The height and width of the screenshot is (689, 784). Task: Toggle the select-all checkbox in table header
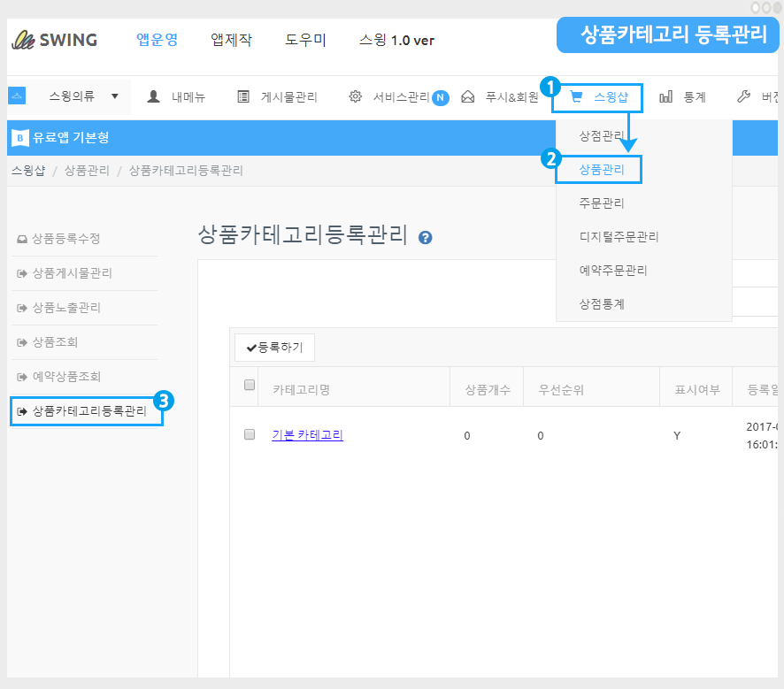pos(250,385)
